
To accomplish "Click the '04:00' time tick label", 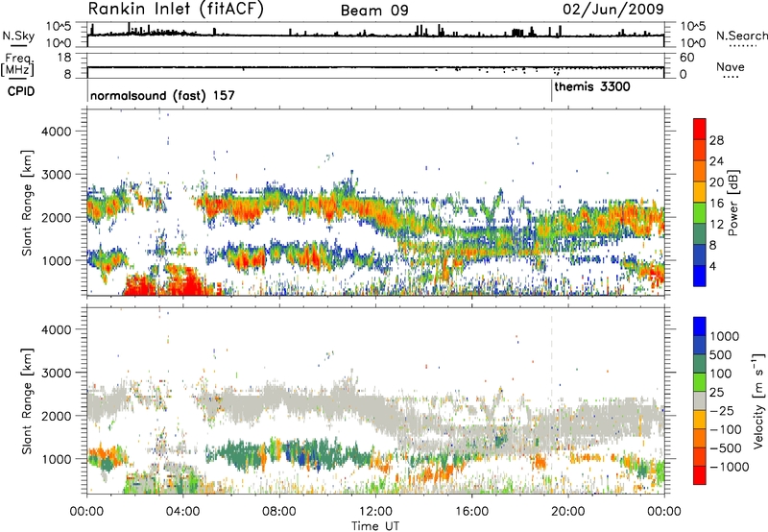I will point(182,512).
